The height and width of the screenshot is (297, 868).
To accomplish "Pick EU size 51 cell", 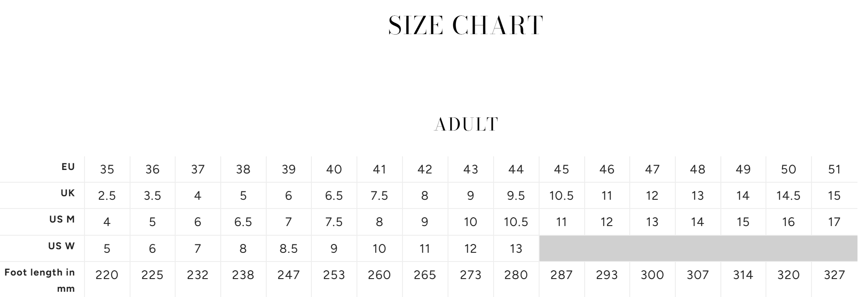I will 834,170.
